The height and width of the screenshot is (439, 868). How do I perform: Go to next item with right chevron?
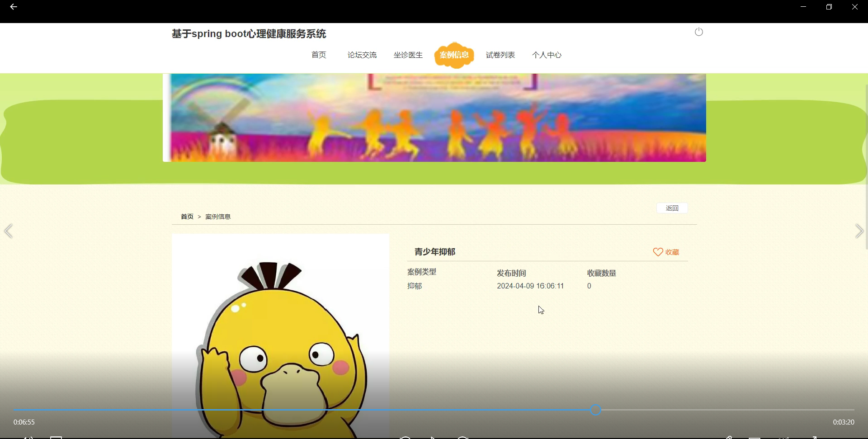[859, 231]
